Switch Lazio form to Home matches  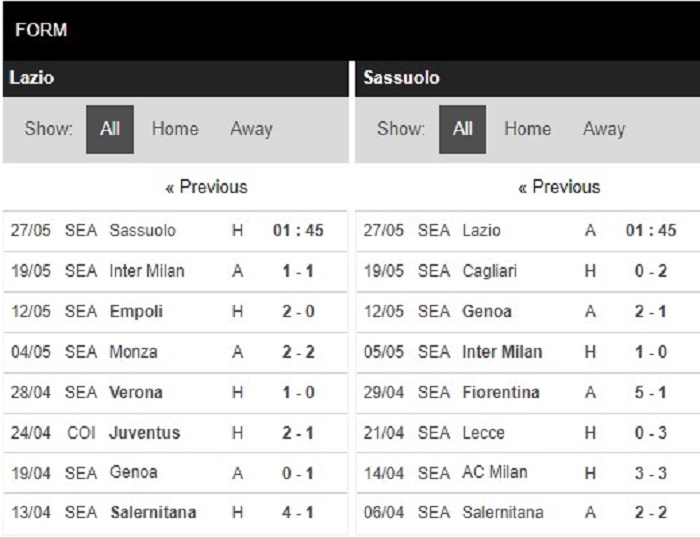pyautogui.click(x=175, y=129)
